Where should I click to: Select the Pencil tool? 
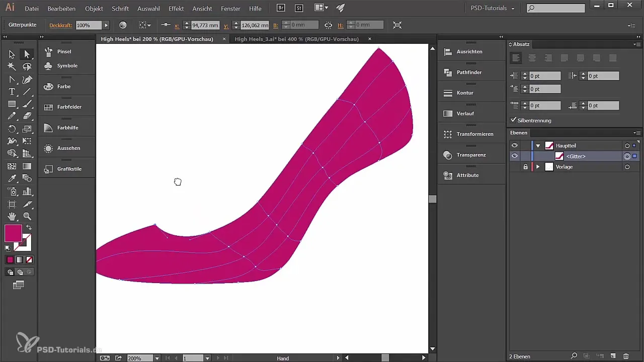[x=12, y=116]
